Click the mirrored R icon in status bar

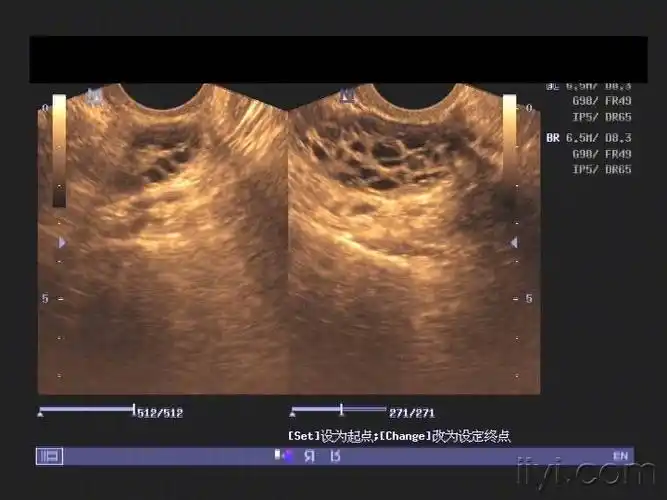click(x=309, y=456)
